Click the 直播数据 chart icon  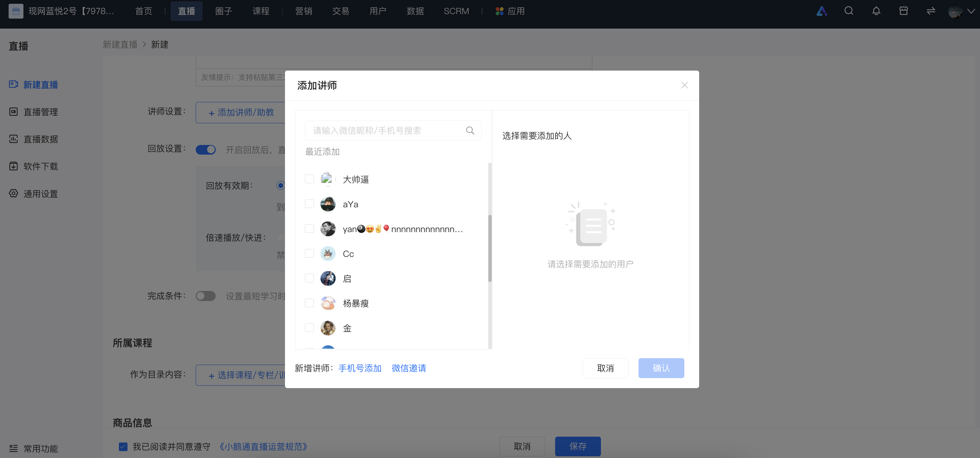tap(14, 139)
